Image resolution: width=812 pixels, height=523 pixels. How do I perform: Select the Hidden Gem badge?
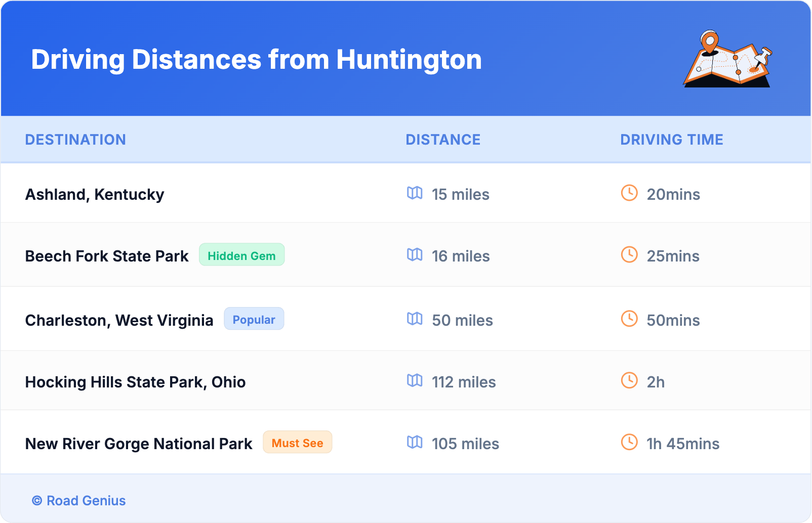241,255
